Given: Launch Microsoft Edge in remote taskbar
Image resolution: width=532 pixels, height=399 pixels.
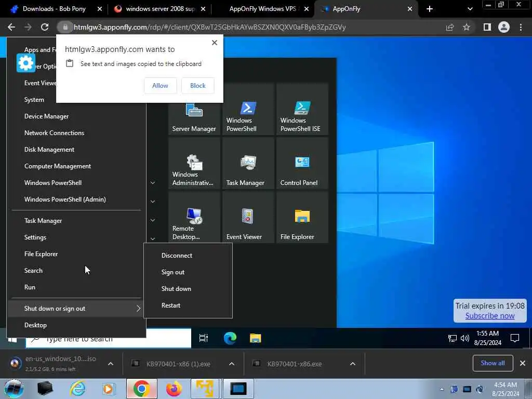Looking at the screenshot, I should coord(230,338).
